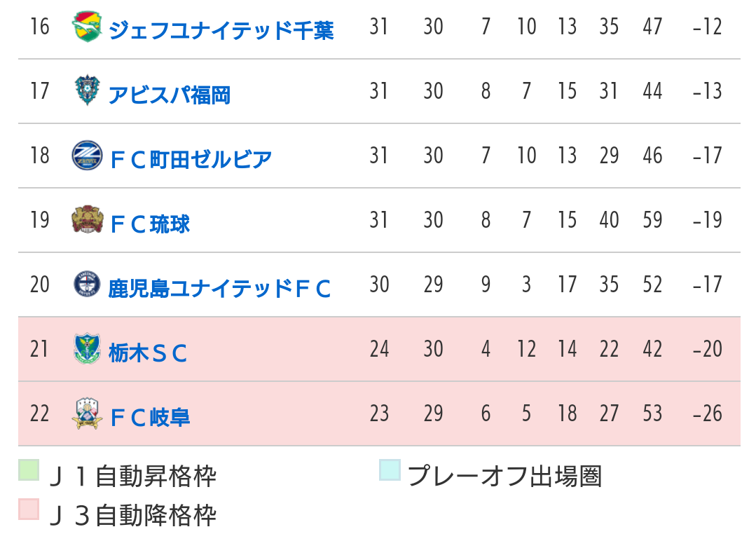Click FC Gifu's 23 points value

click(379, 413)
